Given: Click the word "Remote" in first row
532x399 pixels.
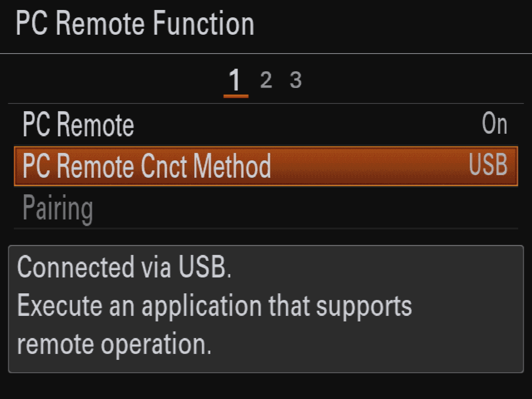Looking at the screenshot, I should [x=95, y=125].
